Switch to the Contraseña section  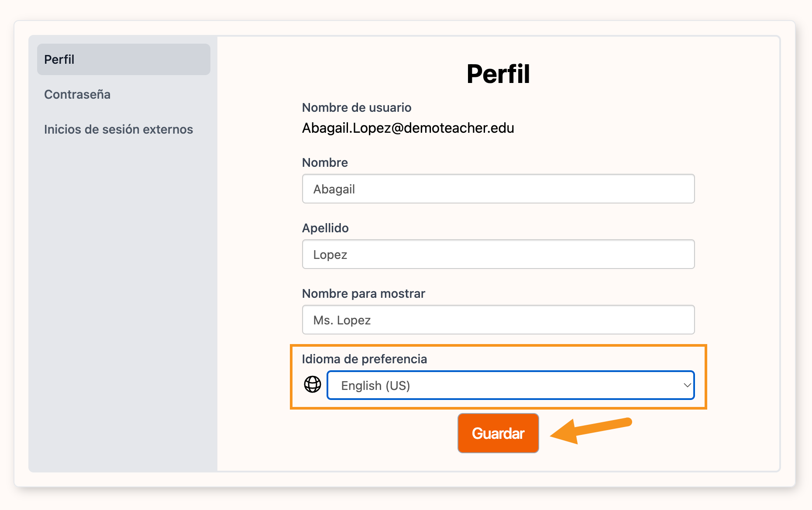(77, 94)
